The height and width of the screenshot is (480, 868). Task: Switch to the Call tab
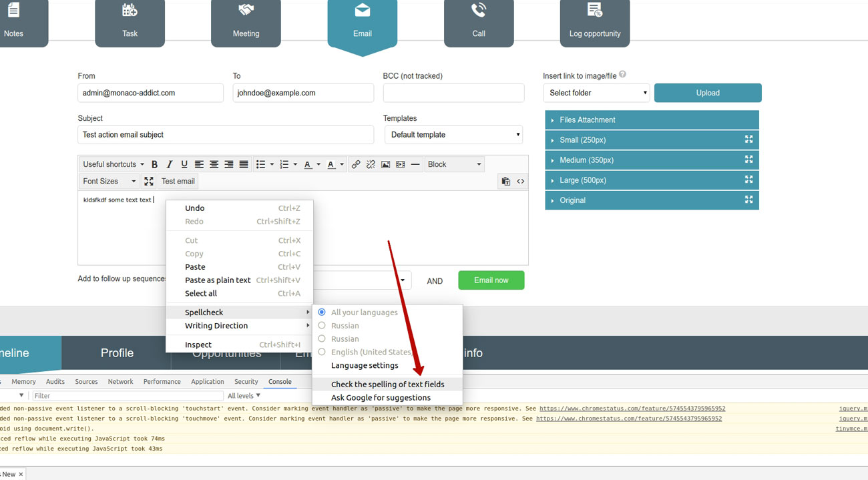(479, 23)
